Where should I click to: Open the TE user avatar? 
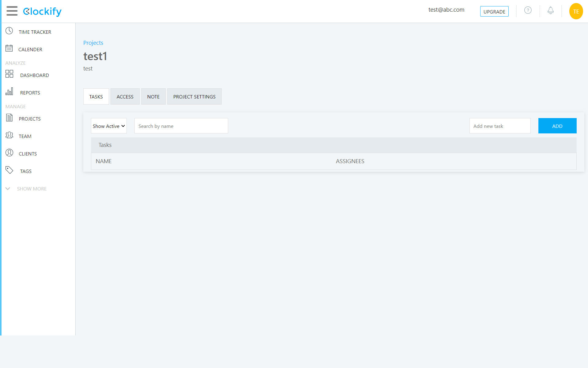[576, 11]
